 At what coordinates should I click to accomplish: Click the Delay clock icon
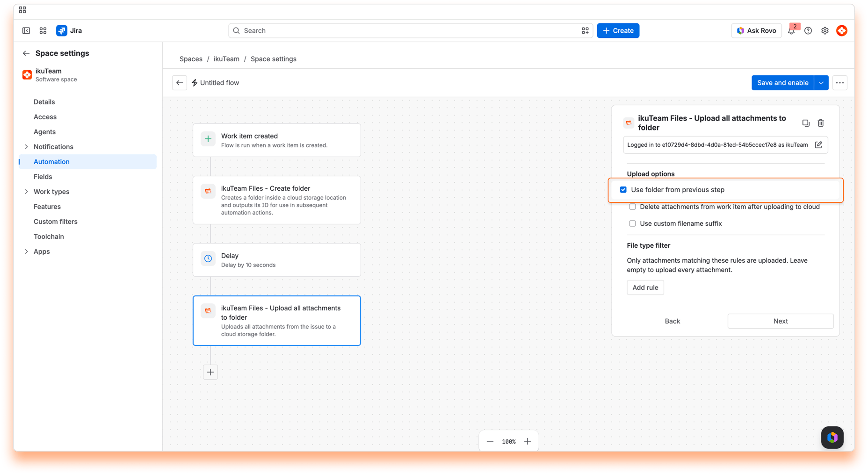point(208,259)
